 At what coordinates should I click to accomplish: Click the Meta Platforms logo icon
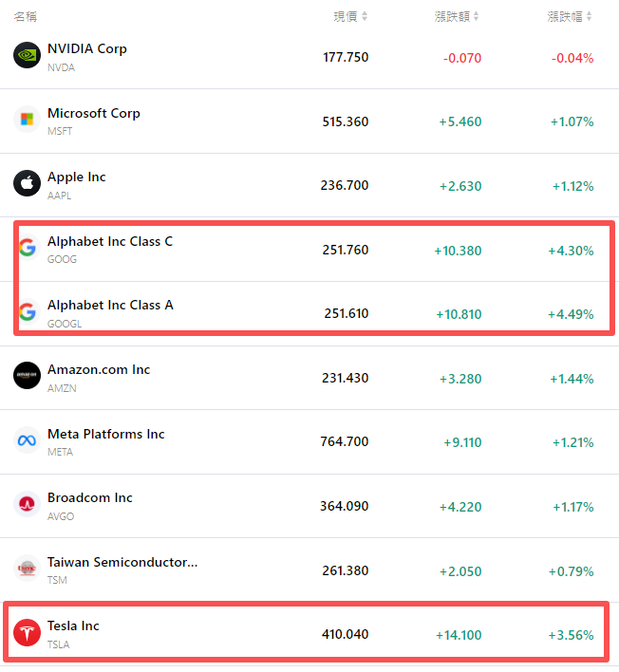coord(27,440)
